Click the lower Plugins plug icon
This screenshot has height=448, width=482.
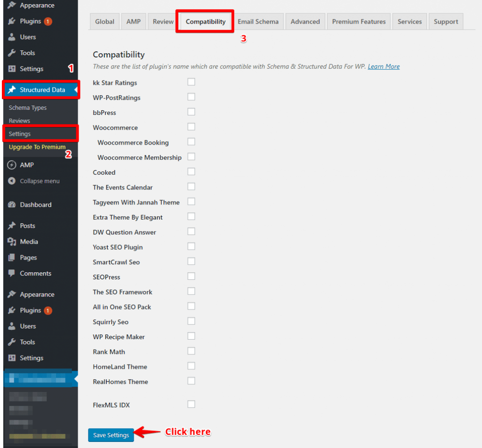[x=12, y=310]
